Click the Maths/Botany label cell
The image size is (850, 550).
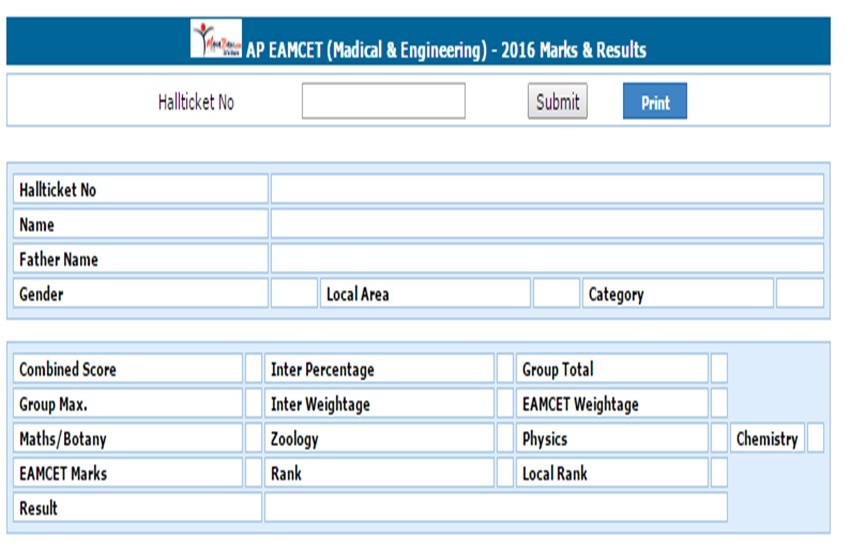click(x=127, y=439)
